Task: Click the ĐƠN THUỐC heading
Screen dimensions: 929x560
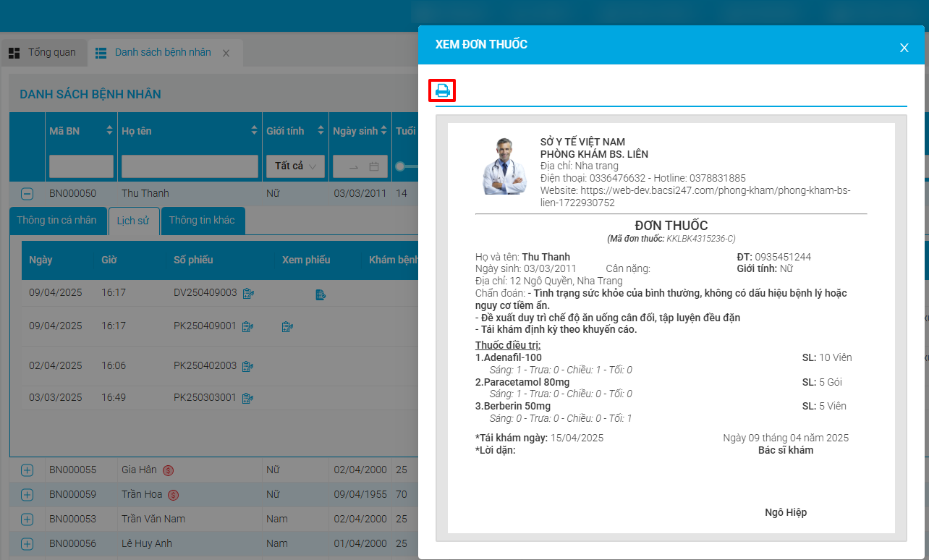Action: (671, 226)
